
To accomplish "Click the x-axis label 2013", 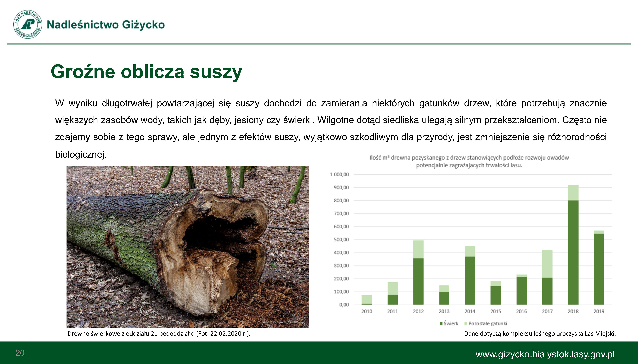I will [444, 311].
